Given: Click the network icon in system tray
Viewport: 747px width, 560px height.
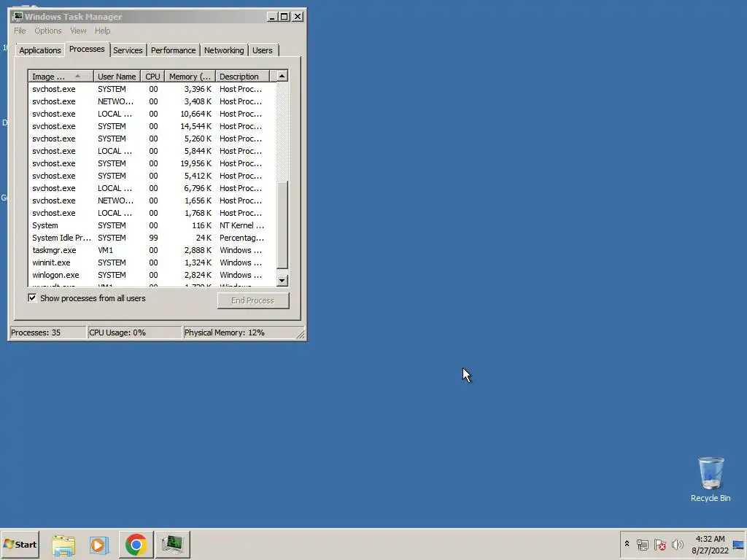Looking at the screenshot, I should [x=642, y=545].
